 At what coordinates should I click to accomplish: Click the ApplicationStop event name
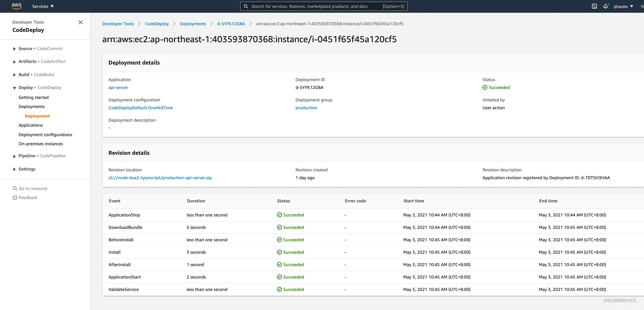(124, 215)
